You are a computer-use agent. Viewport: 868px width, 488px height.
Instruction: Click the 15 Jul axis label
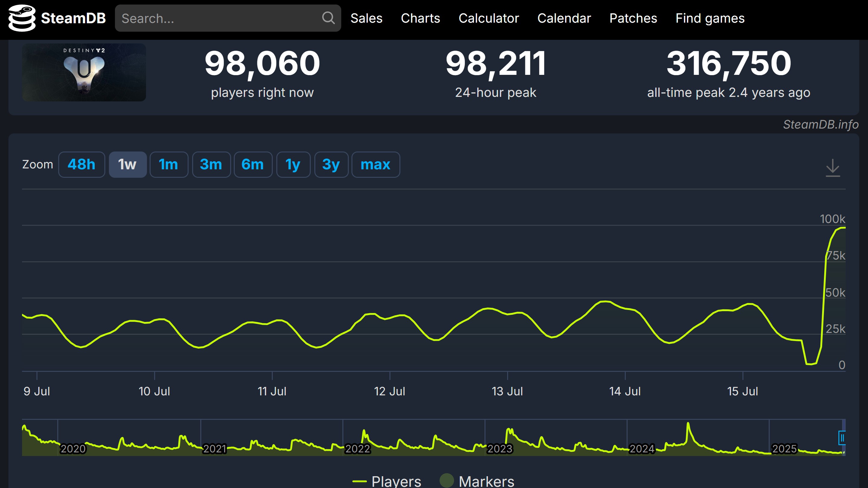pos(742,391)
